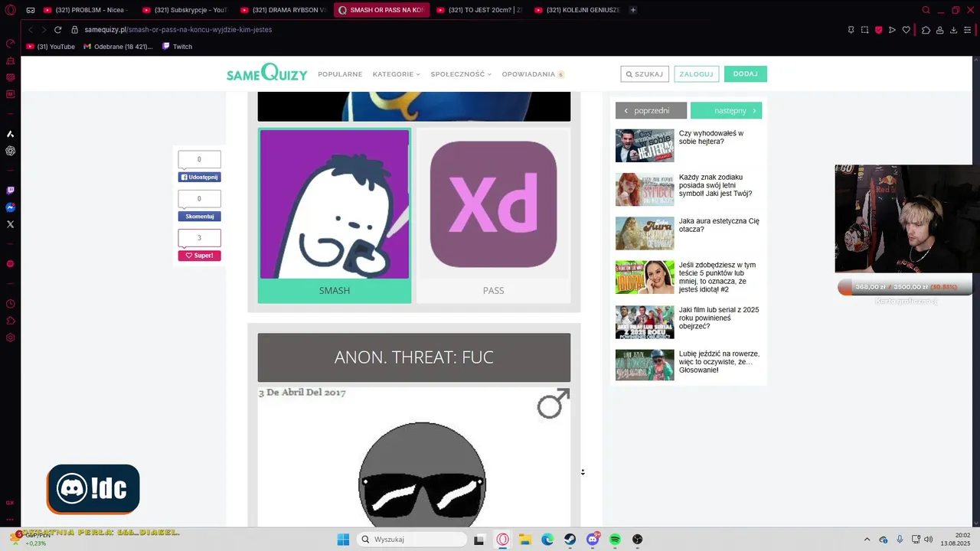Open the Opera menu logo

click(10, 10)
